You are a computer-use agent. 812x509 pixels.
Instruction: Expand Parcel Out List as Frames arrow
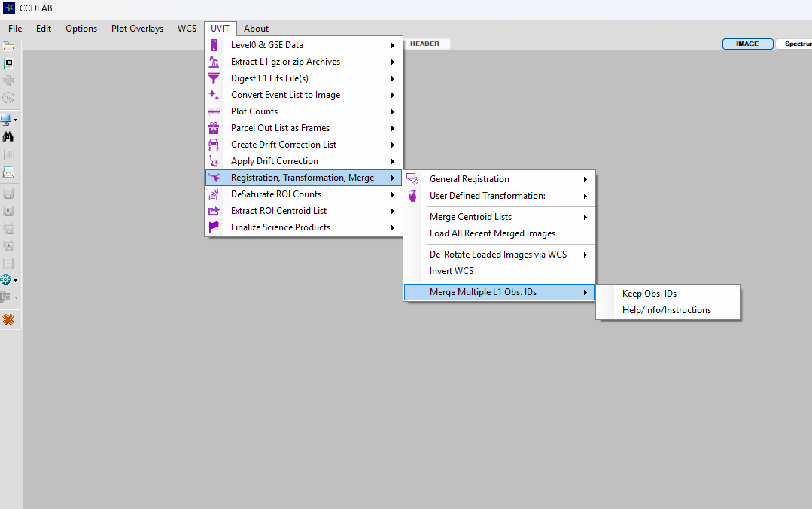[x=393, y=129]
